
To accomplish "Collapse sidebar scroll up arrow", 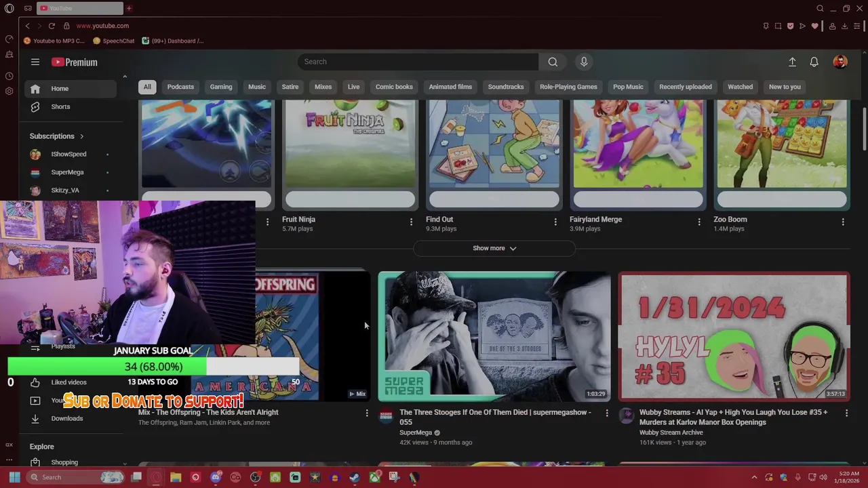I will click(x=125, y=77).
